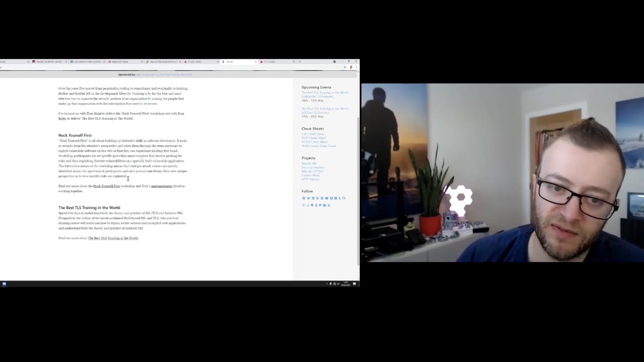Image resolution: width=644 pixels, height=362 pixels.
Task: Click the Hack Yourself First heading
Action: point(75,135)
